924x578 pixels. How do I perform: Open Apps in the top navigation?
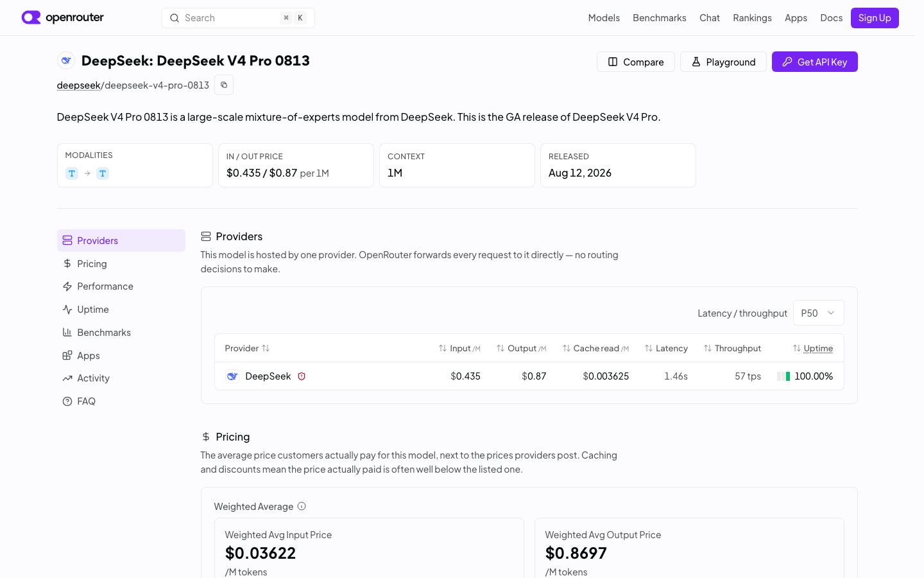[x=796, y=18]
